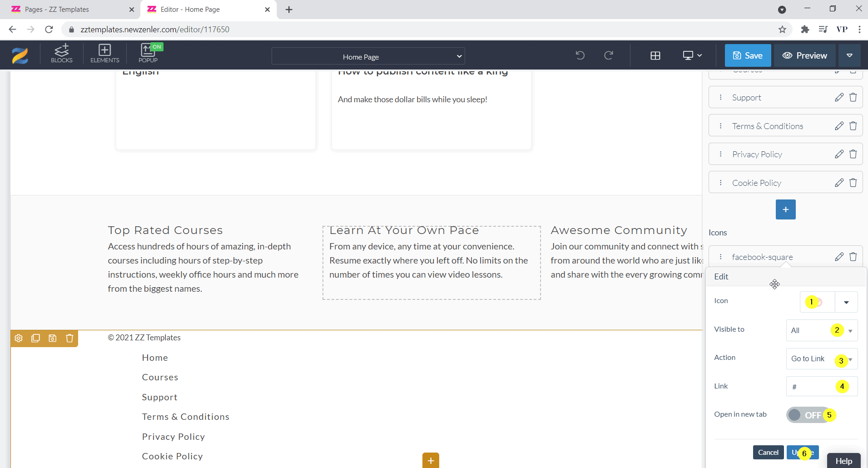The image size is (868, 468).
Task: Toggle the grid layout icon
Action: click(x=655, y=55)
